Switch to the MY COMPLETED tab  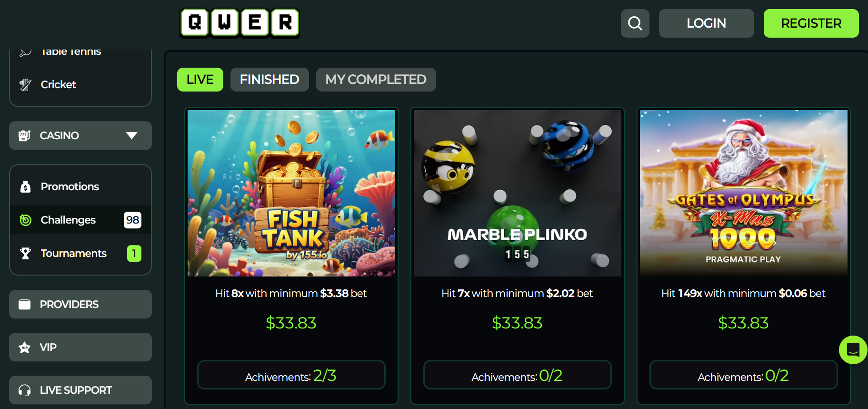tap(376, 79)
